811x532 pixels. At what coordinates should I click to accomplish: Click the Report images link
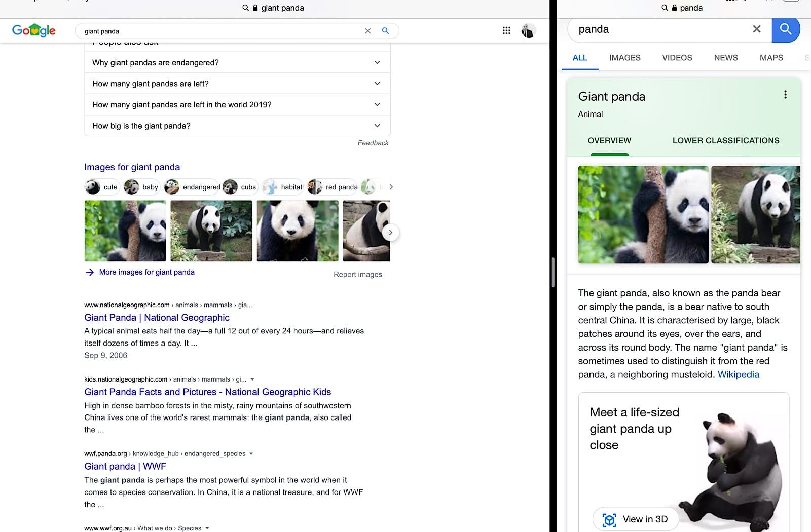358,274
